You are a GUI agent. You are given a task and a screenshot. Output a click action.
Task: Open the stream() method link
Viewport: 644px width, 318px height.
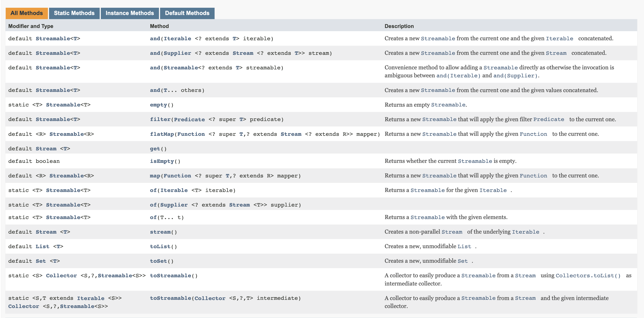click(160, 232)
